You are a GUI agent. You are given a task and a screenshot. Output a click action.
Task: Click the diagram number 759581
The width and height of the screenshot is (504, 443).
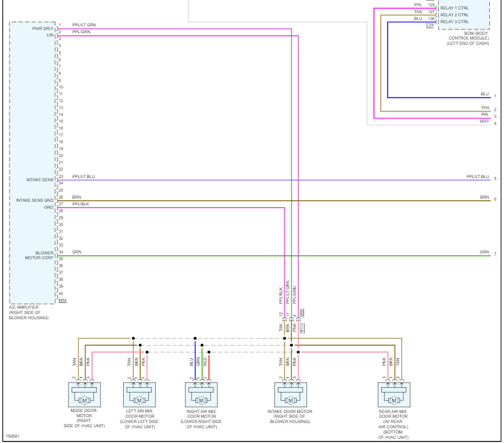click(13, 436)
